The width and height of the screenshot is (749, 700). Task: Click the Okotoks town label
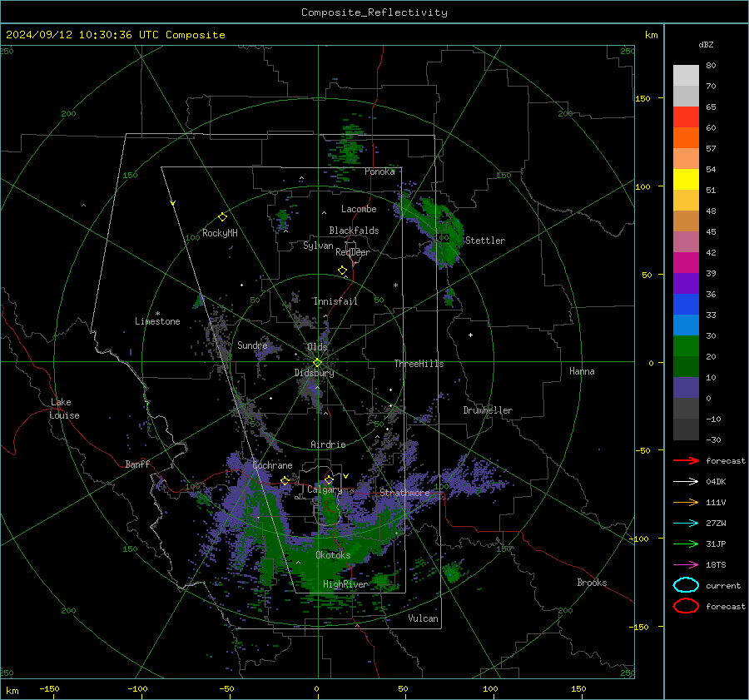click(333, 555)
